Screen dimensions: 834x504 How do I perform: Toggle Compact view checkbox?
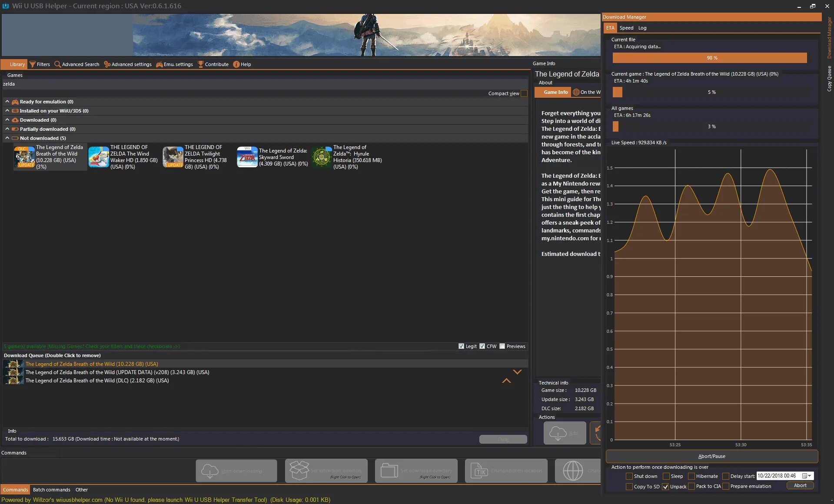pyautogui.click(x=524, y=93)
